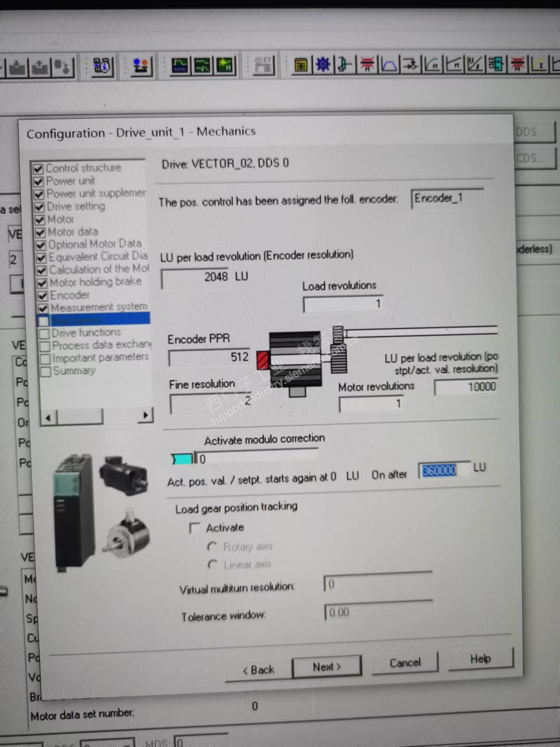
Task: Toggle the Motor data step checkbox
Action: [x=40, y=233]
